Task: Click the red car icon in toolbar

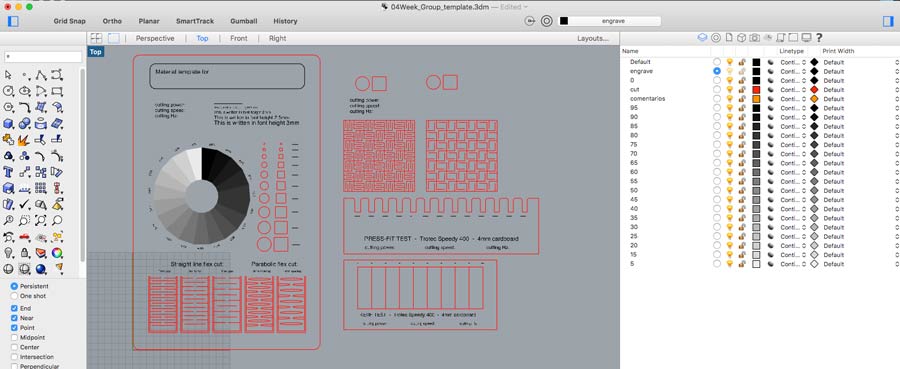Action: point(24,236)
